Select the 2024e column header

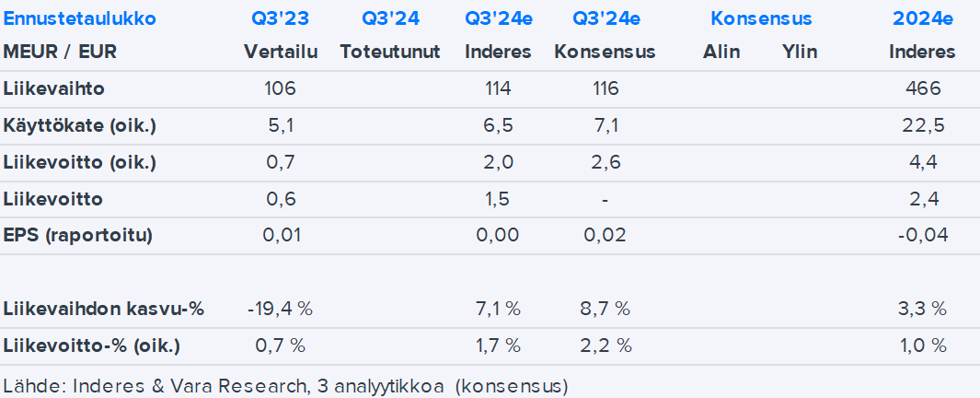921,18
